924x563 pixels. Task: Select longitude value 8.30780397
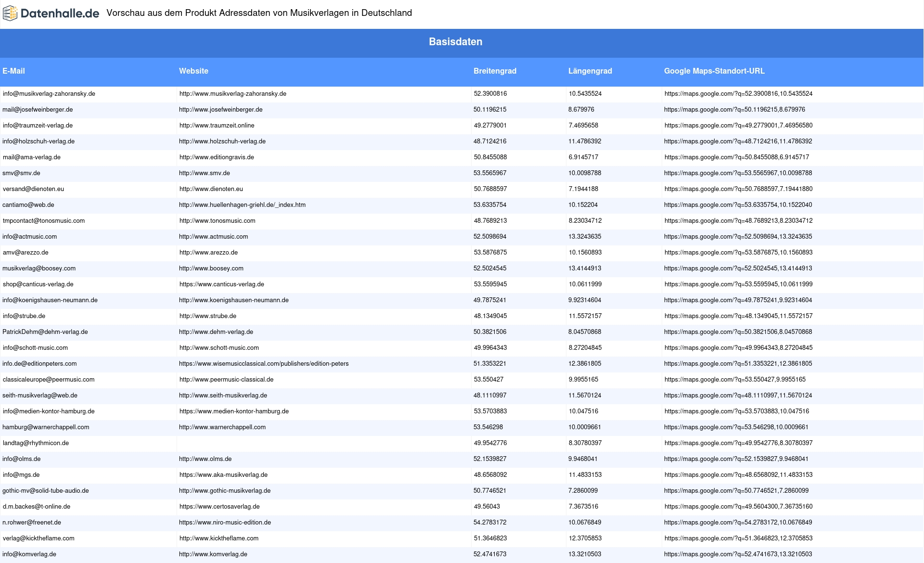click(585, 443)
